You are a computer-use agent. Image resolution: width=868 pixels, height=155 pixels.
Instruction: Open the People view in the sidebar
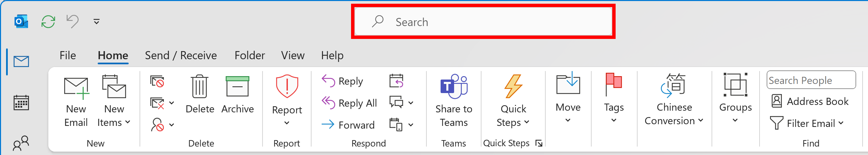pyautogui.click(x=21, y=143)
